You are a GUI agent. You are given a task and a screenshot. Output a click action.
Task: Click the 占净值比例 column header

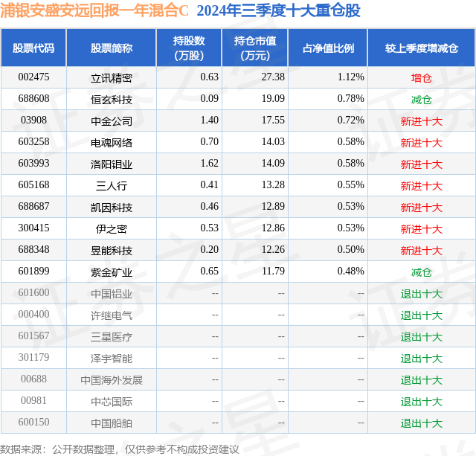click(x=327, y=48)
